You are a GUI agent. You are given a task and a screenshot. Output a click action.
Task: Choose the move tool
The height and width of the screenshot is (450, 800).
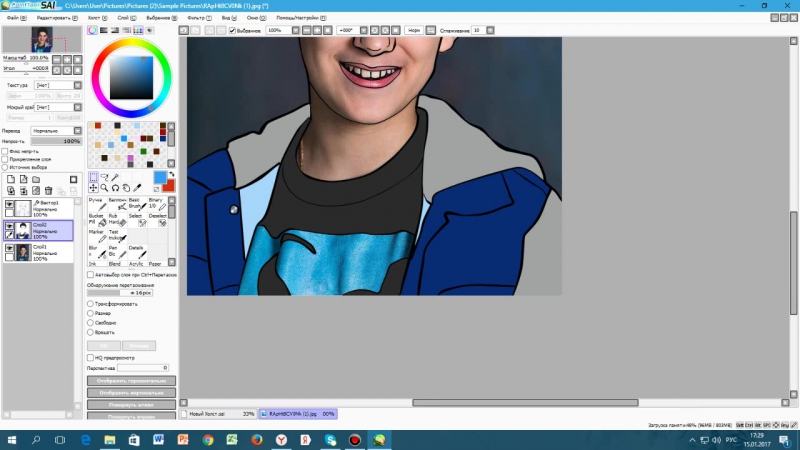click(94, 187)
